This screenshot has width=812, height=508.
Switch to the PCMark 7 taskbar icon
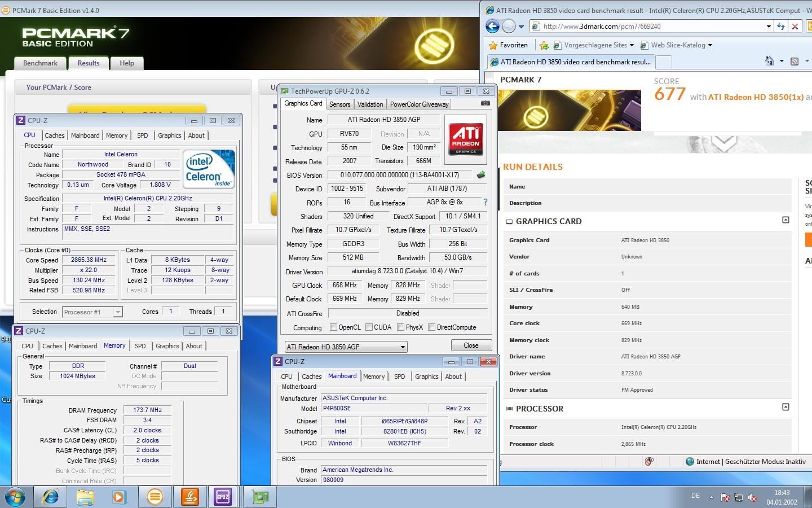(155, 497)
